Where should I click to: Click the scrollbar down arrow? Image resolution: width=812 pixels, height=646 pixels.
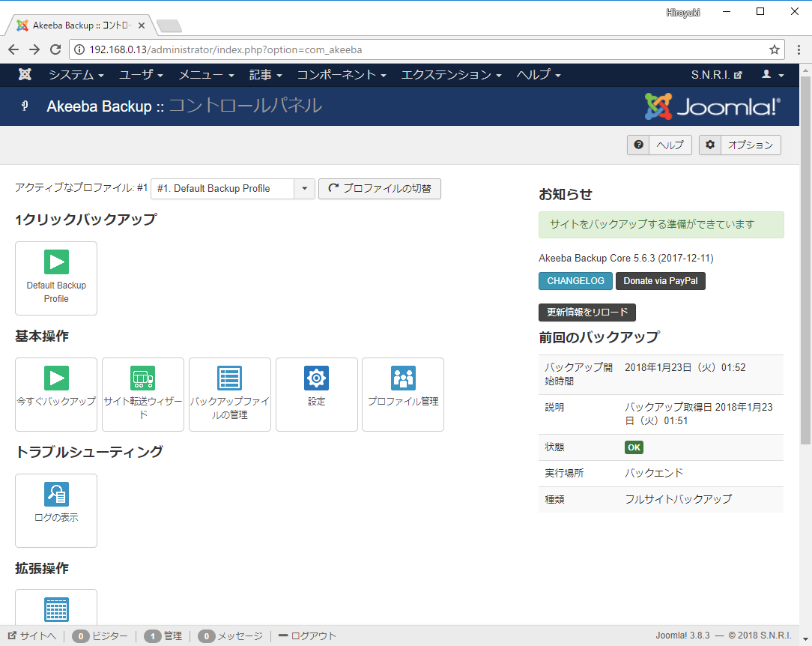point(805,639)
